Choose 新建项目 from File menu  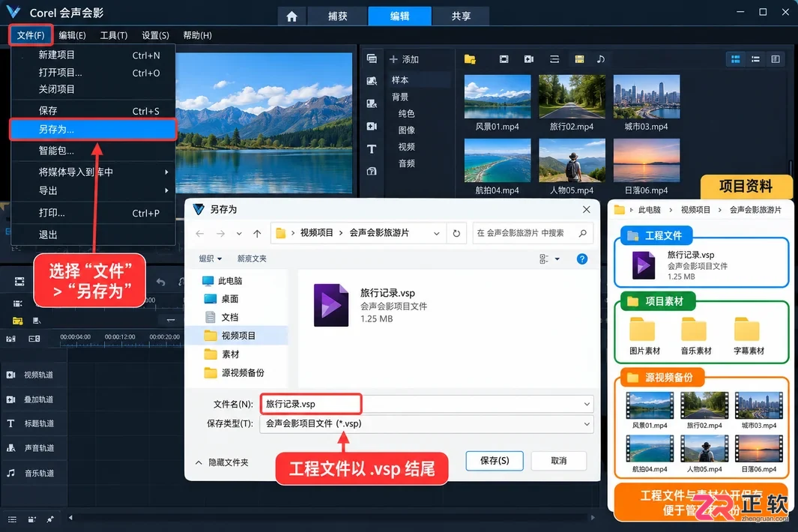click(x=93, y=55)
